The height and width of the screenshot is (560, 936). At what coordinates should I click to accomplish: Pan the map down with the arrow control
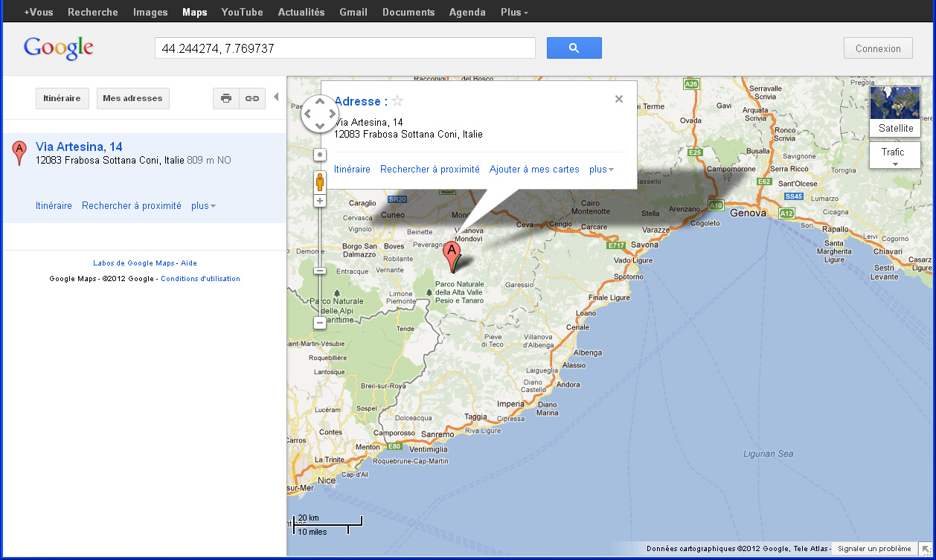coord(320,126)
